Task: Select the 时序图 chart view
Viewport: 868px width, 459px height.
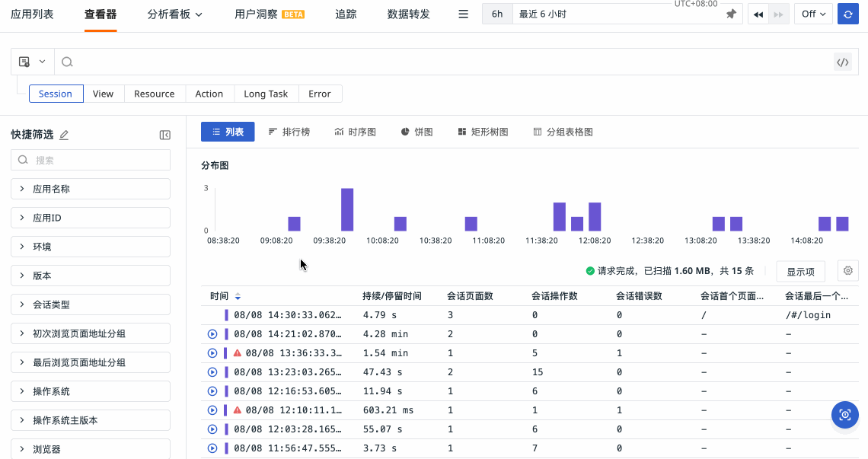Action: pyautogui.click(x=355, y=132)
